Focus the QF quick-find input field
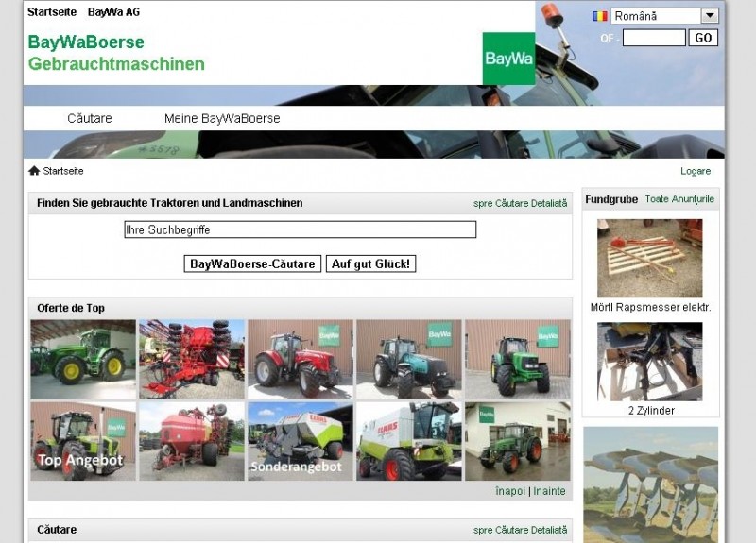This screenshot has height=543, width=756. [x=654, y=38]
